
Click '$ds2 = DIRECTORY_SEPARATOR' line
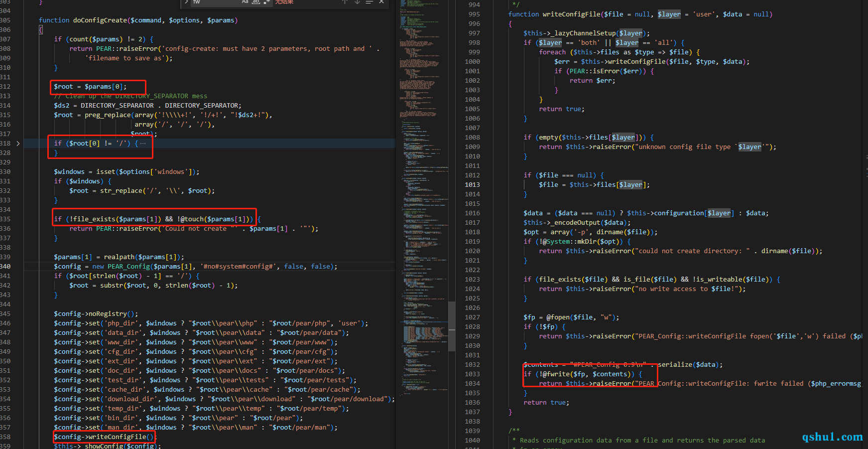pos(147,106)
